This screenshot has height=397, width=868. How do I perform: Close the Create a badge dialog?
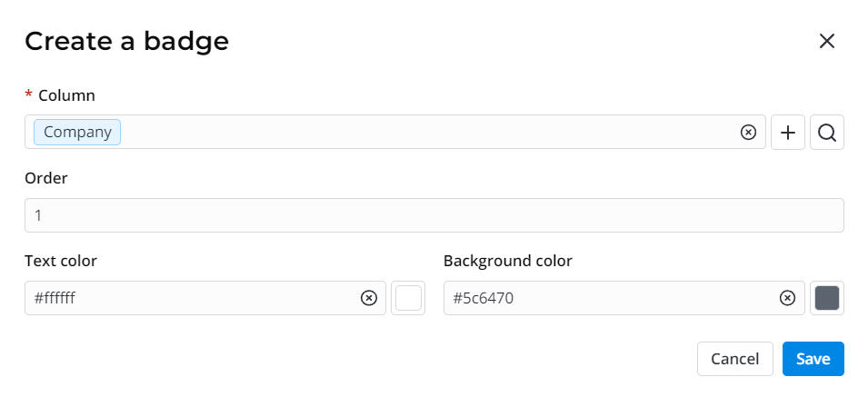[x=826, y=41]
